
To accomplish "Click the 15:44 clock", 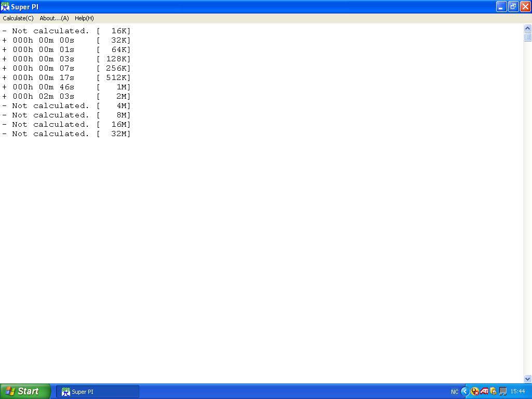I will pos(518,392).
